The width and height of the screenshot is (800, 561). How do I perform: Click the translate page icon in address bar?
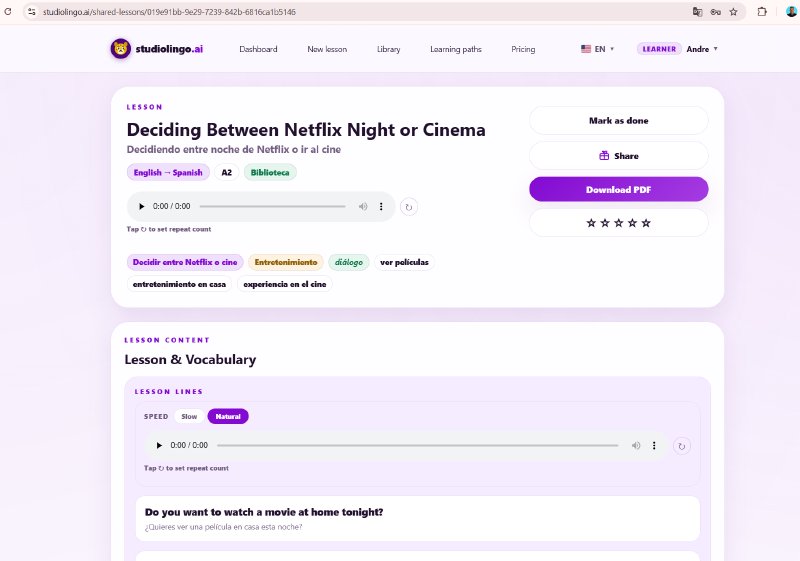point(697,12)
